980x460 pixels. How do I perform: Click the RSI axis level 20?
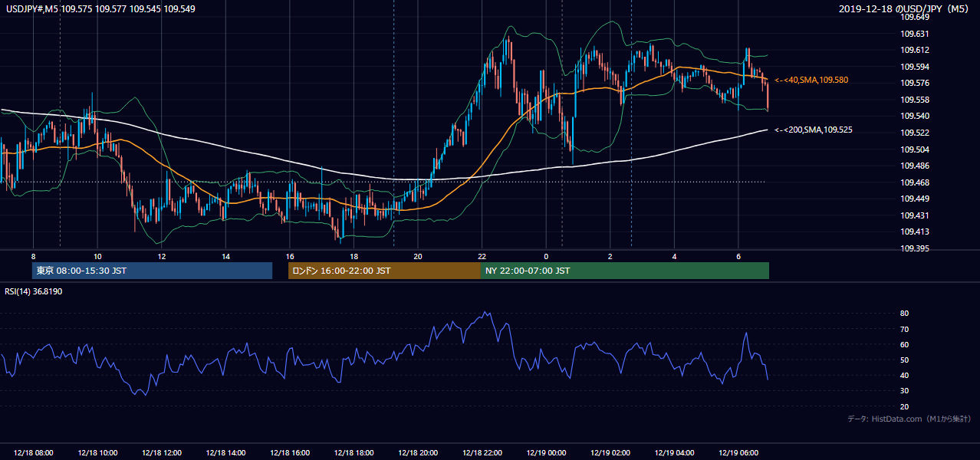905,406
